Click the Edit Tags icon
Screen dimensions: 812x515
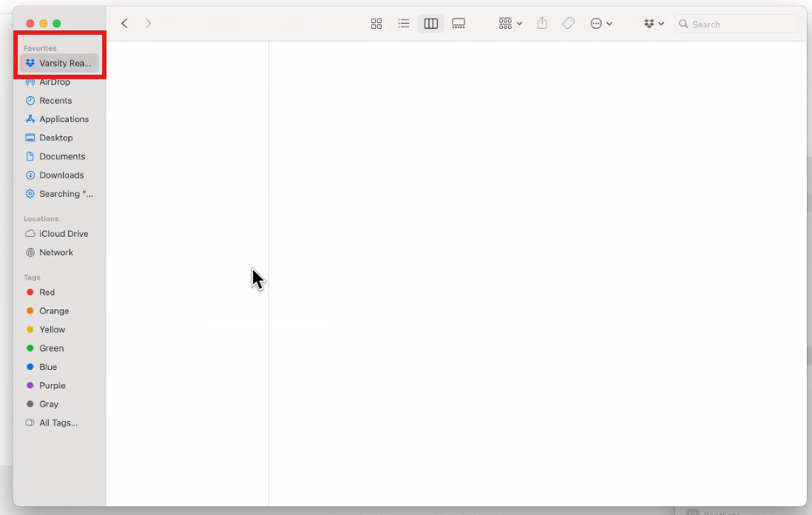568,24
